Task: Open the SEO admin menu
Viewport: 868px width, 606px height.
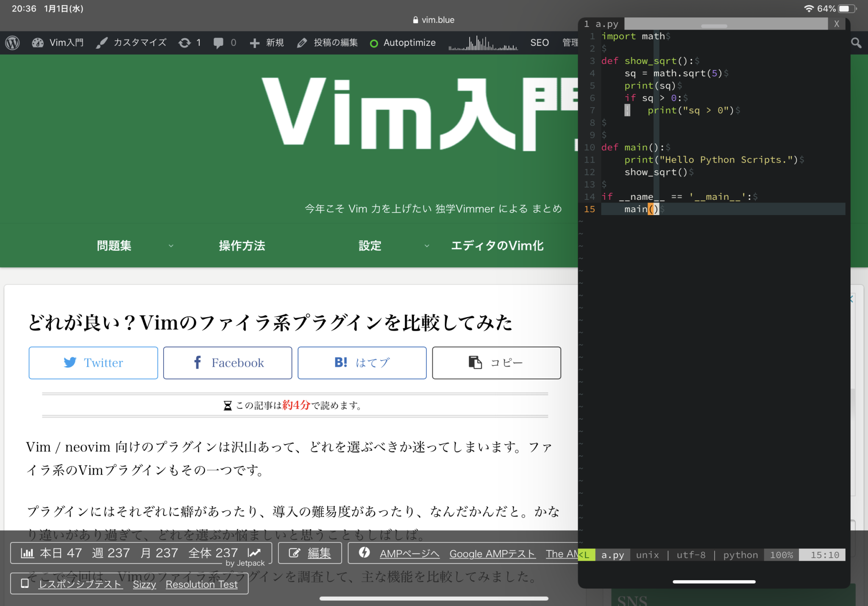Action: [539, 42]
